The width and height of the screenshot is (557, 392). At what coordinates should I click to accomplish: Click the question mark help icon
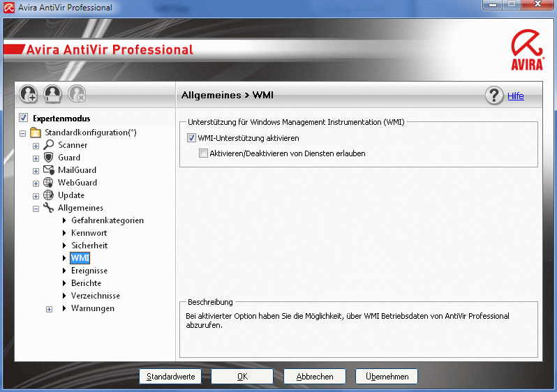[494, 96]
